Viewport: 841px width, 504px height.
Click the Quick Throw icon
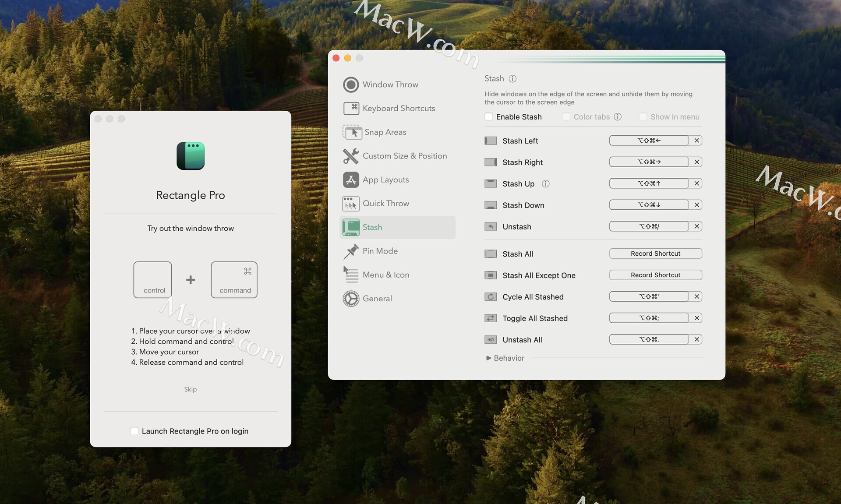coord(351,204)
